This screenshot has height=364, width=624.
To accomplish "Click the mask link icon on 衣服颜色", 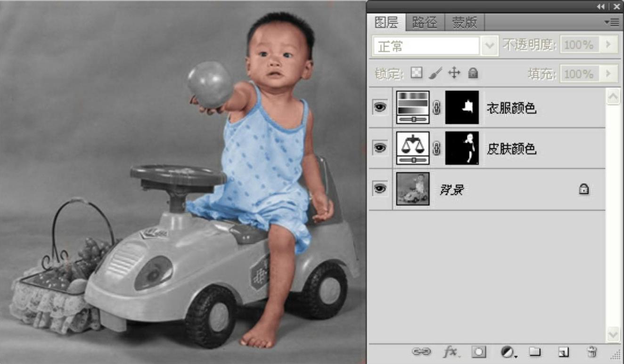I will (437, 108).
